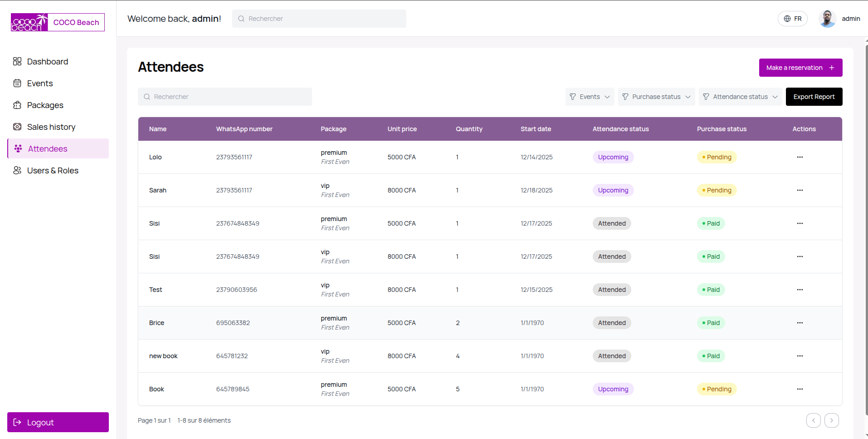Click the Packages sidebar icon
868x439 pixels.
(17, 105)
